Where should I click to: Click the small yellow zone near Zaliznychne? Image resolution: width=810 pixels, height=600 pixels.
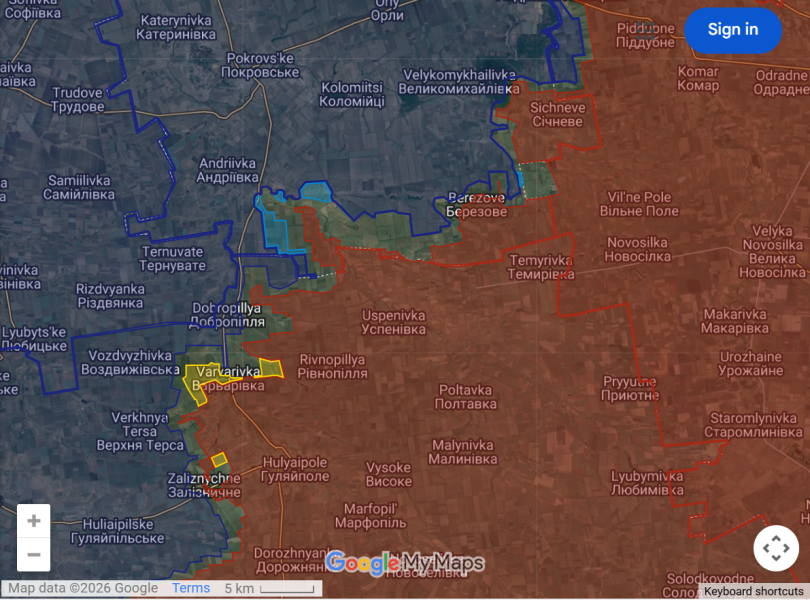(220, 459)
